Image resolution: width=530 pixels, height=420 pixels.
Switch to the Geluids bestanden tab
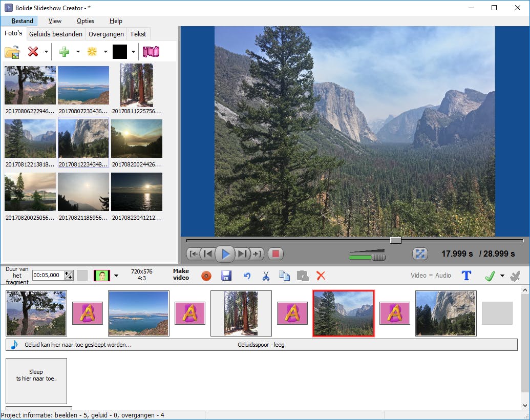[55, 34]
